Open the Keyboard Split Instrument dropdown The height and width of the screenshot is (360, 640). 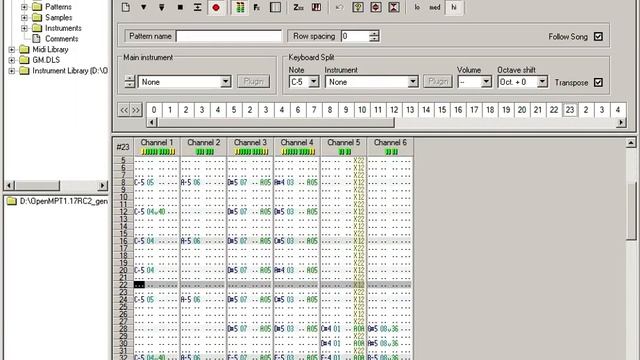click(413, 82)
